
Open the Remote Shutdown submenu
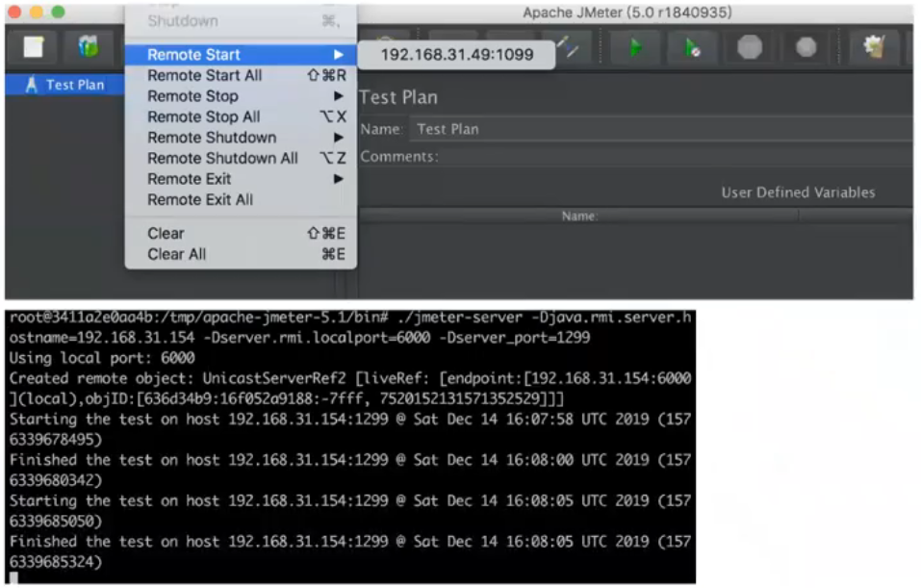[241, 138]
